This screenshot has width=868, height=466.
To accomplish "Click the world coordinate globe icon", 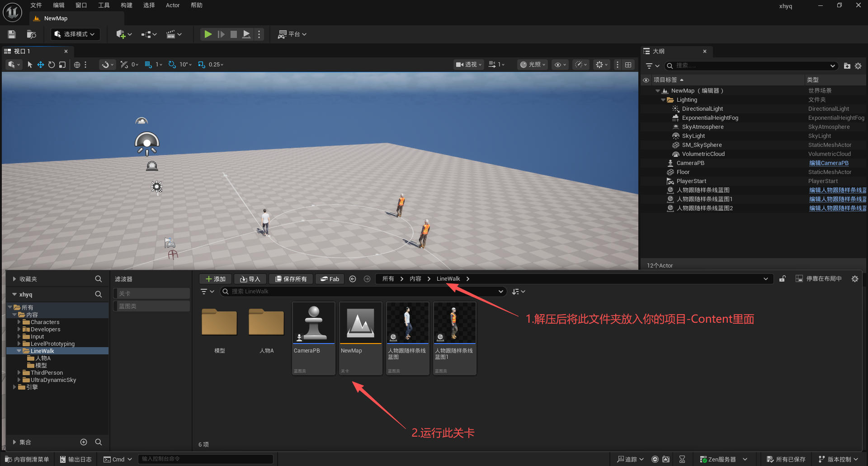I will click(x=77, y=65).
